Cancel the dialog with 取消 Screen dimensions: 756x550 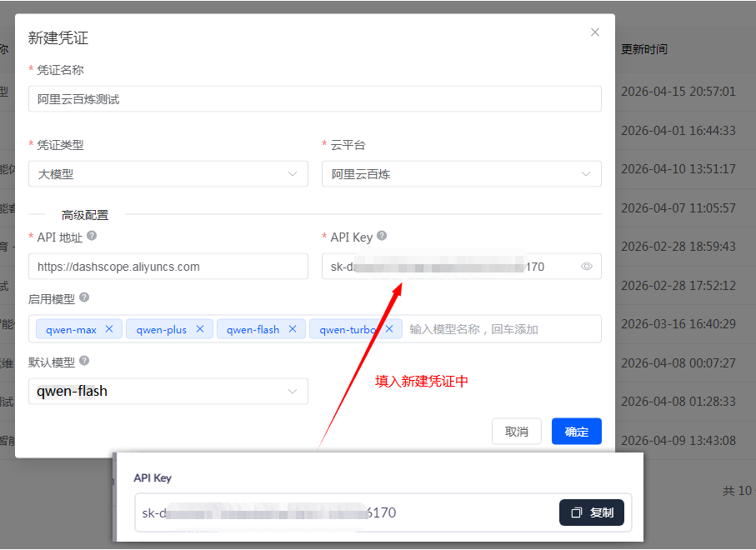coord(516,431)
